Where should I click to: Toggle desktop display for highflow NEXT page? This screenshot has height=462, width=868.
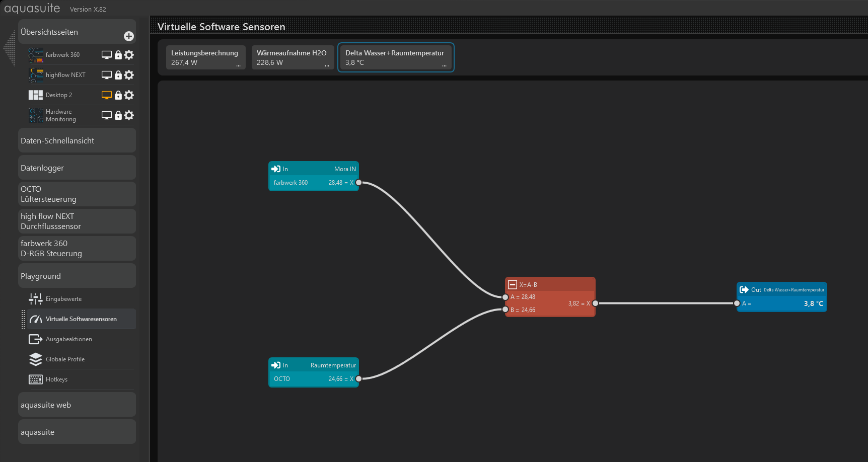(x=107, y=75)
